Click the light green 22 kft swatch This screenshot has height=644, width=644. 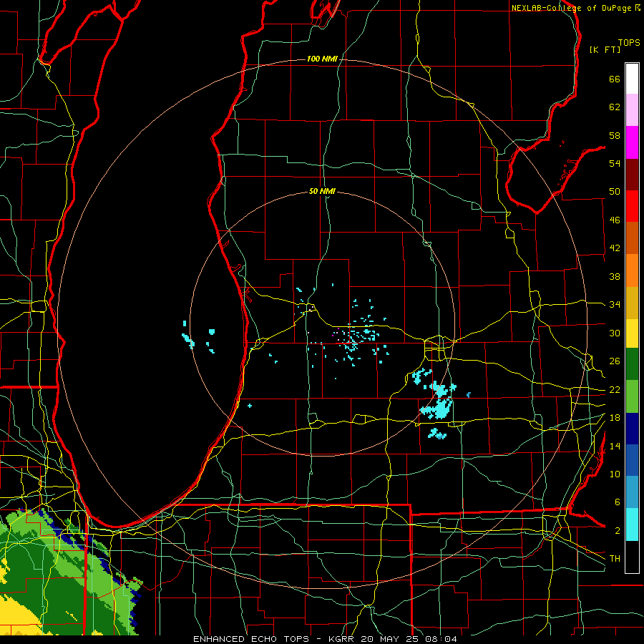coord(632,396)
